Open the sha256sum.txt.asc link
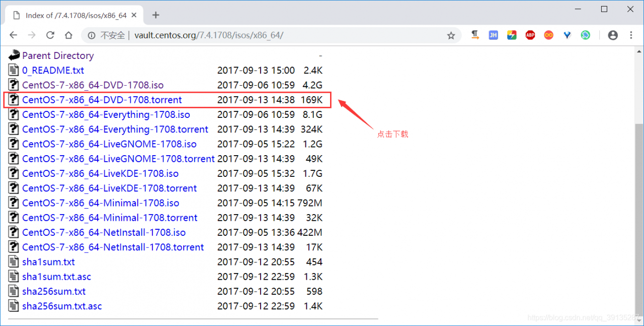This screenshot has height=326, width=644. 62,306
